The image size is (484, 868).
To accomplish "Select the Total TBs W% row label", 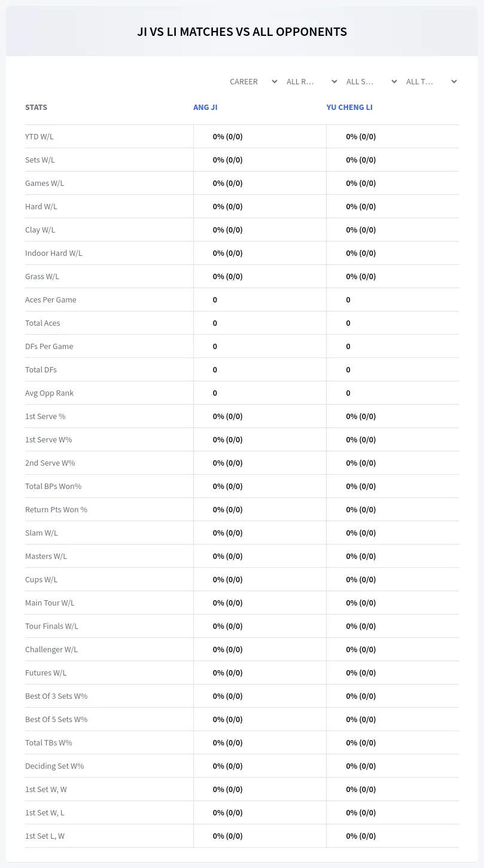I will point(48,742).
